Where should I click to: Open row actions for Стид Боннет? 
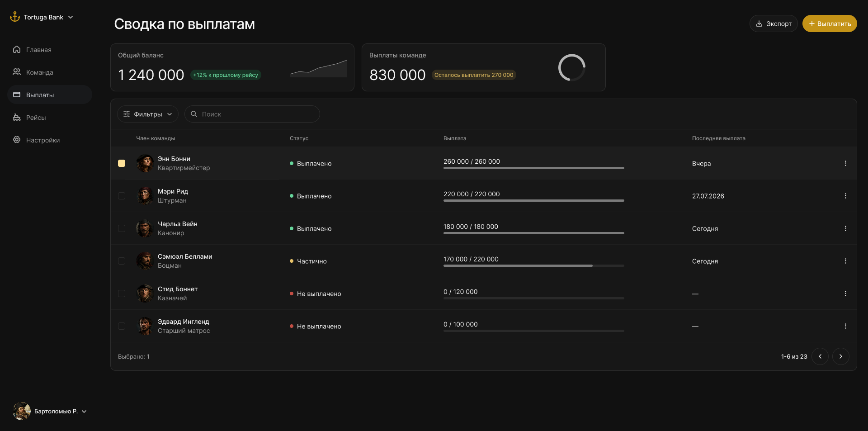pos(845,294)
